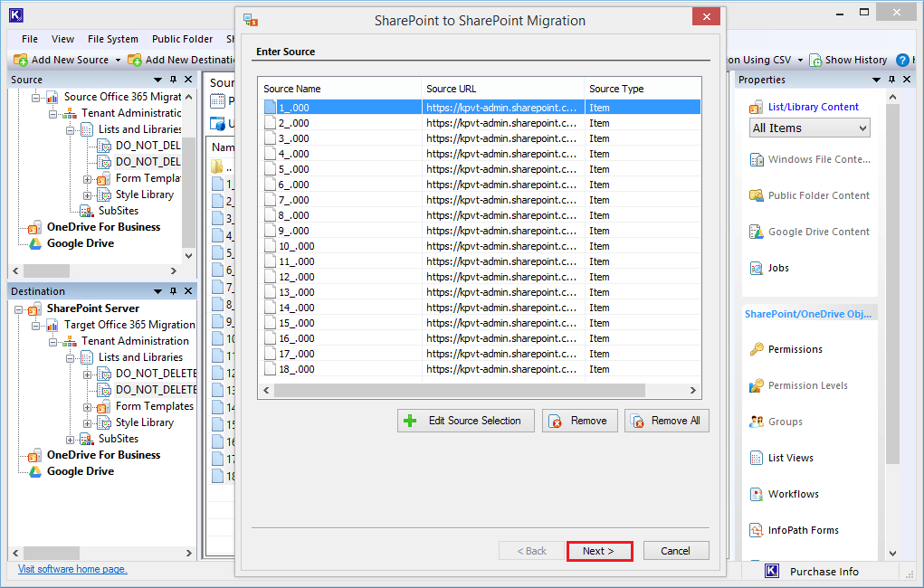Click the Cancel button in migration dialog
This screenshot has width=924, height=588.
[x=676, y=551]
